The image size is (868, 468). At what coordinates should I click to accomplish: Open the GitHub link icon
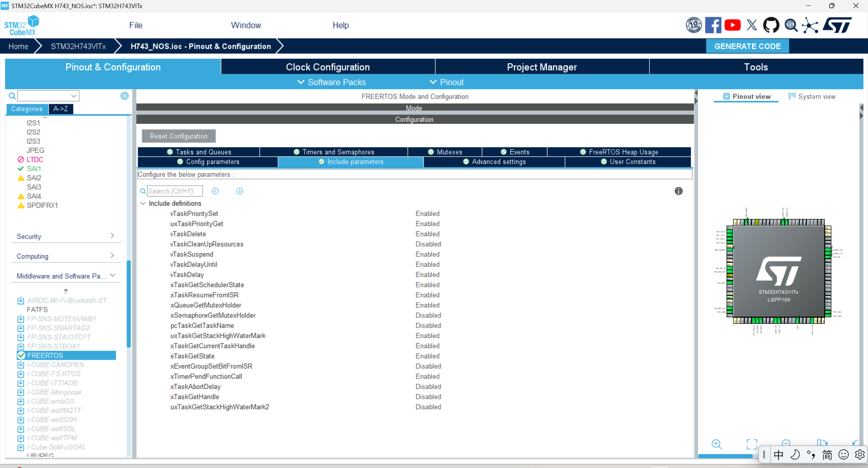771,25
